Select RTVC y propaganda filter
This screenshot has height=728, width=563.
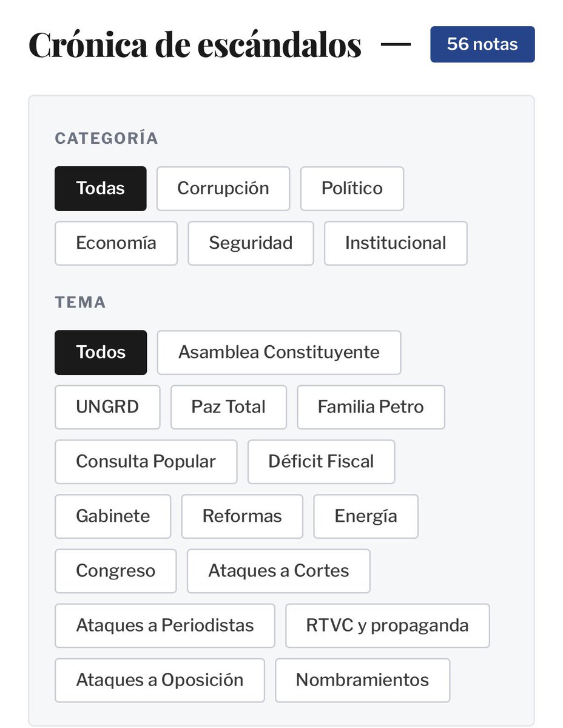point(388,625)
